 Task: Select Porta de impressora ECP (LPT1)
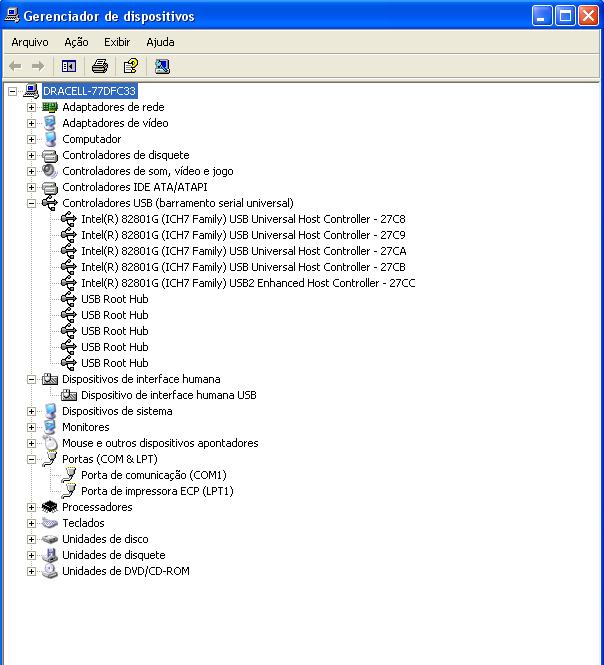tap(157, 492)
